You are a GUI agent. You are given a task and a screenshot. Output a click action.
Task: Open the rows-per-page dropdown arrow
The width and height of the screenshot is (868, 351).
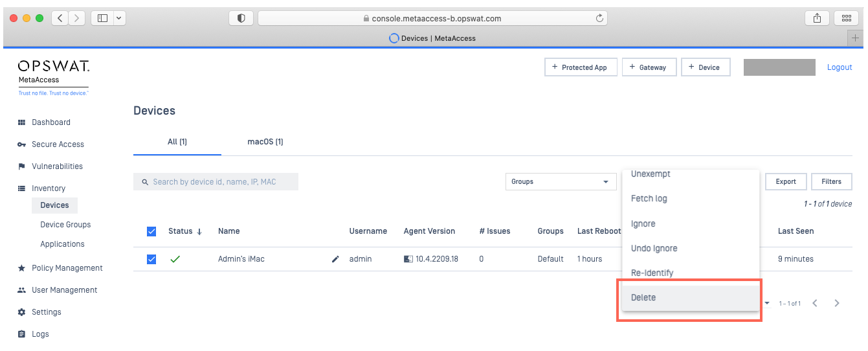(767, 303)
